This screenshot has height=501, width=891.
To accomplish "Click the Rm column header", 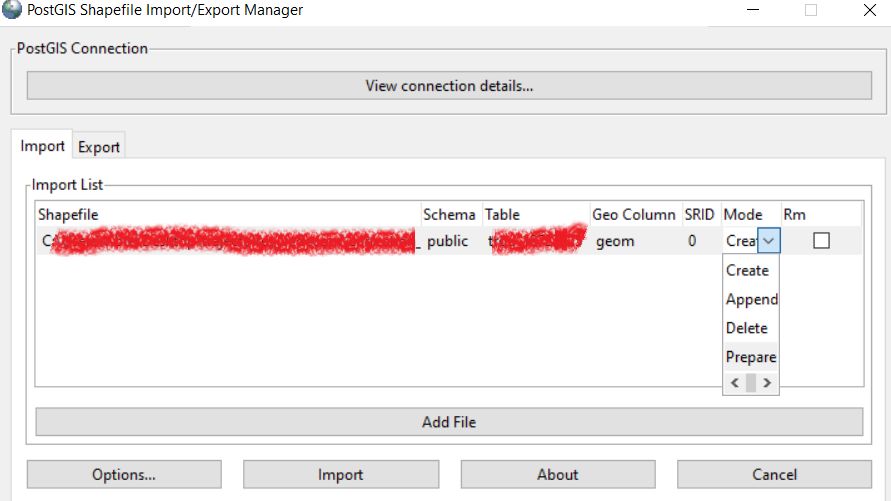I will pos(794,215).
